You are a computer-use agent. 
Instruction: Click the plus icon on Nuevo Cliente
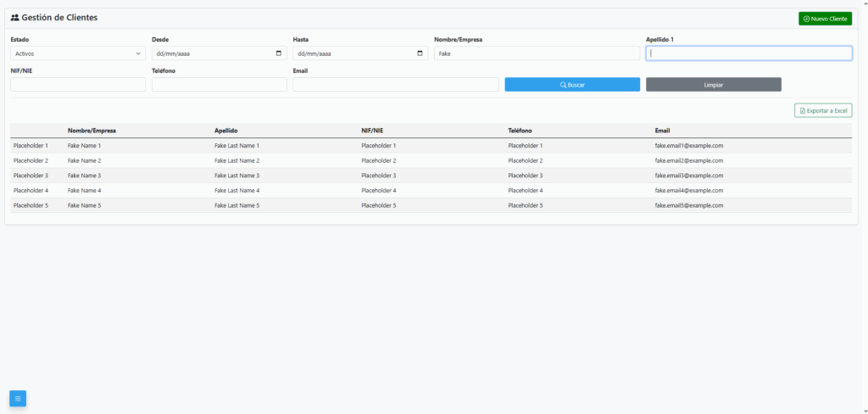tap(805, 19)
